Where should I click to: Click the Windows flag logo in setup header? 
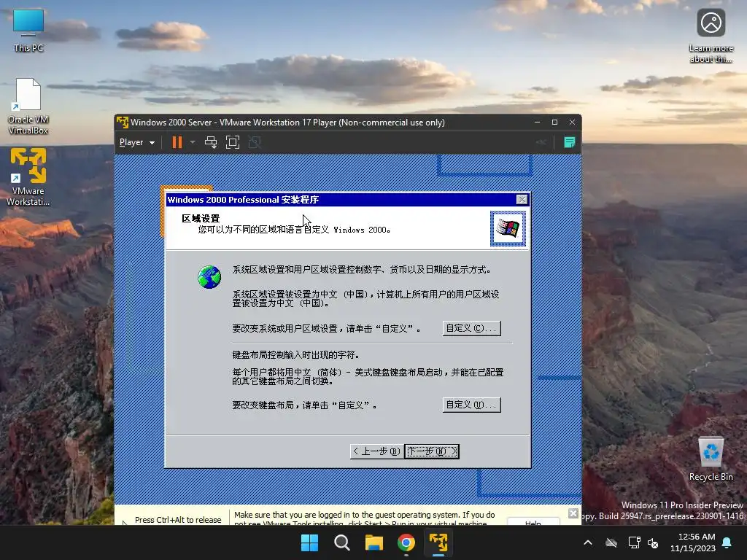point(508,228)
